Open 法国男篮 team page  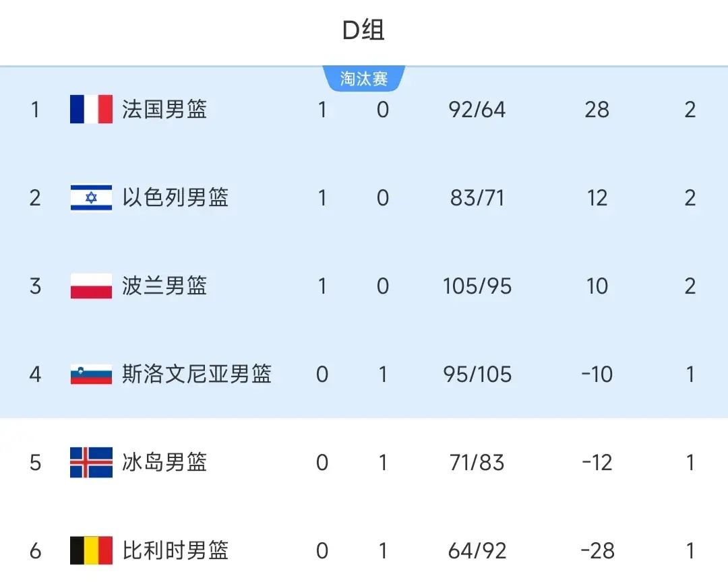[164, 109]
